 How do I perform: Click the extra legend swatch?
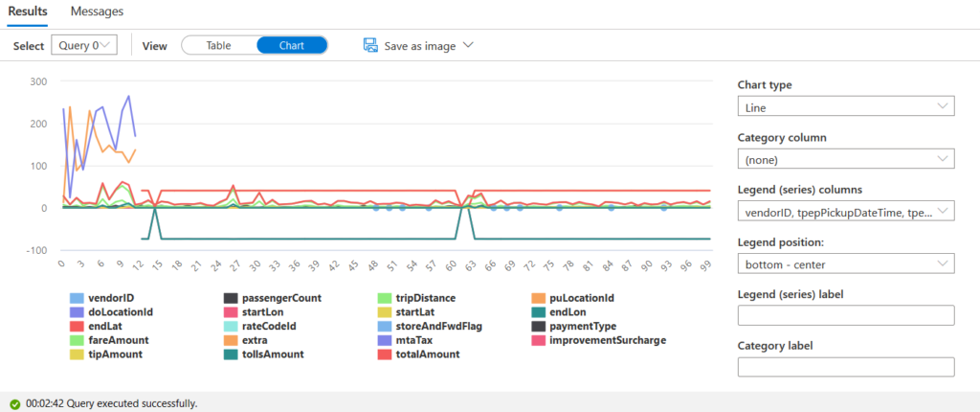click(x=231, y=340)
